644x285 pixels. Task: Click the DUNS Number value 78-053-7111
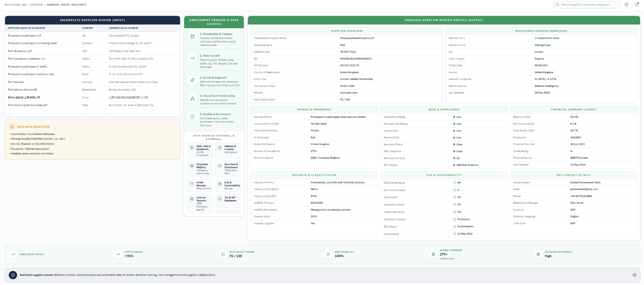coord(348,52)
